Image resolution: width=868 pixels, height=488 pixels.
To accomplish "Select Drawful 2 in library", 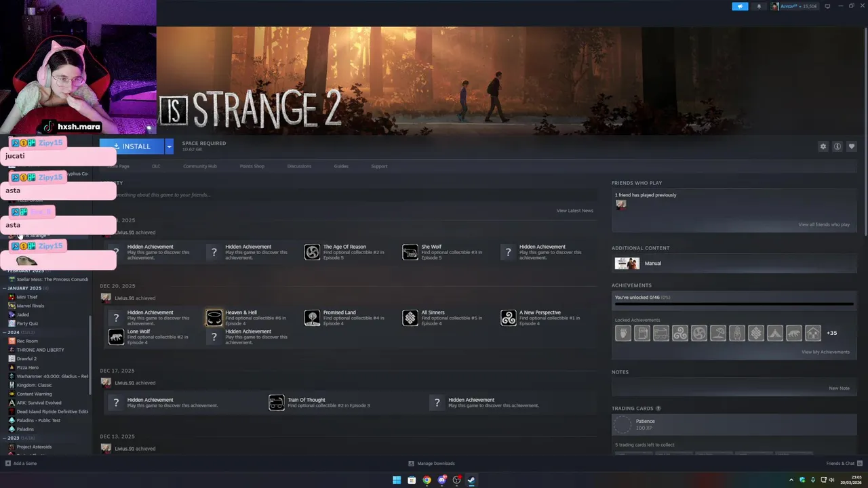I will pos(26,359).
